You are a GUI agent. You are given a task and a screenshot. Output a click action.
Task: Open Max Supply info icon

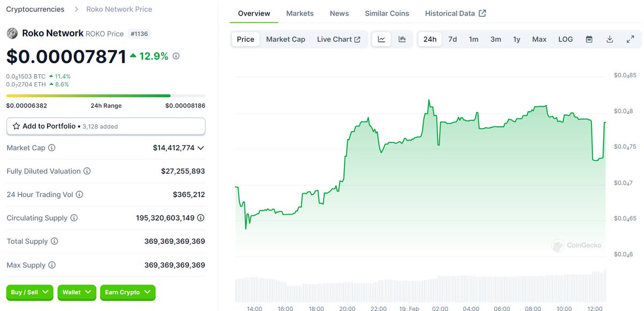52,265
